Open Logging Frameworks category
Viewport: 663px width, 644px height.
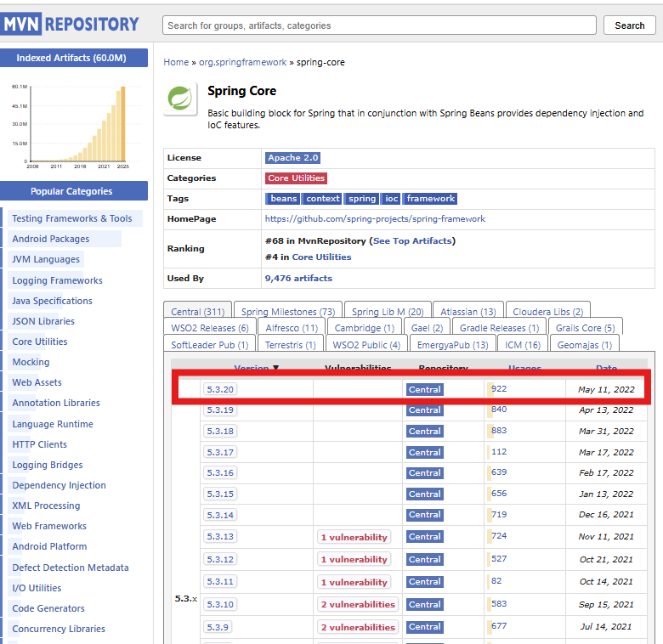coord(57,280)
